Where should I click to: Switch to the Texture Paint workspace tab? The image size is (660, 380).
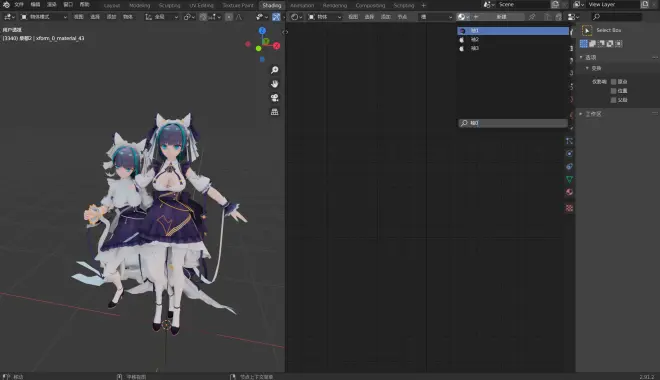click(238, 5)
